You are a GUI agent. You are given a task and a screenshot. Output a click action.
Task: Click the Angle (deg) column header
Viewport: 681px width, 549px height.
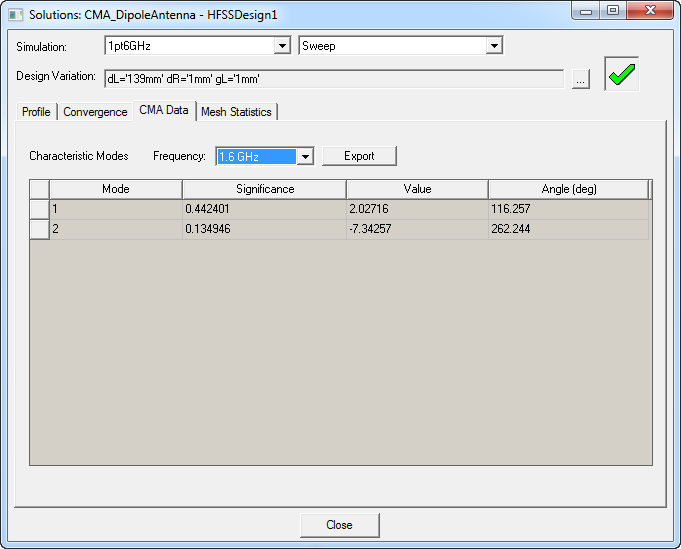pos(568,189)
